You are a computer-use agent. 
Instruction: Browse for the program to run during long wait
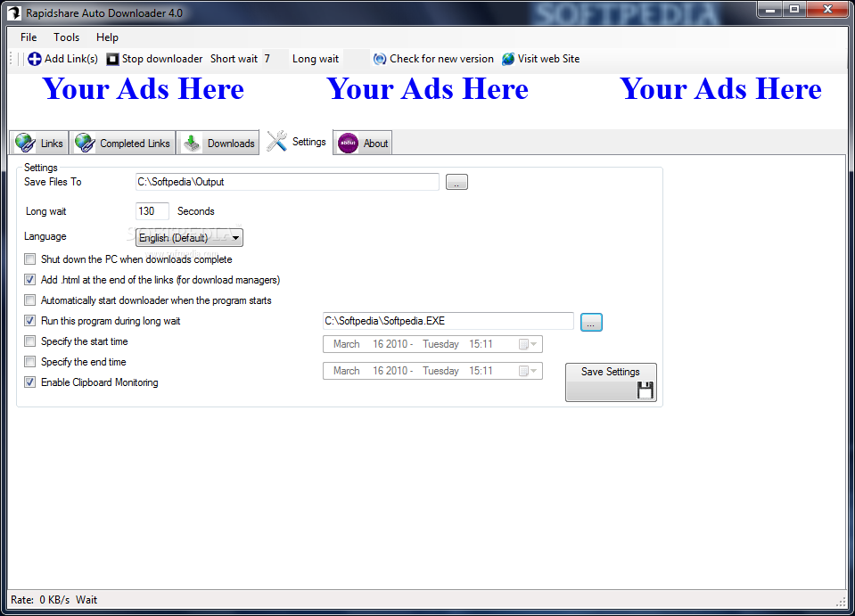click(x=591, y=322)
